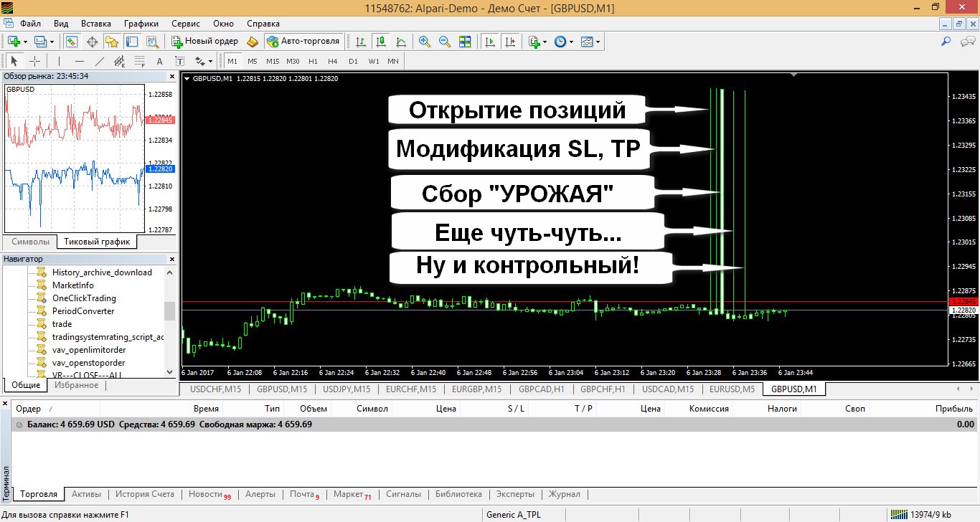This screenshot has width=980, height=522.
Task: Select the OneClickTrading script in Navigator
Action: [84, 298]
